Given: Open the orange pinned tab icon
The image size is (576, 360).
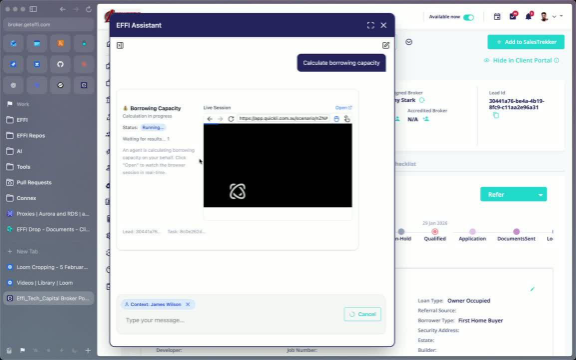Looking at the screenshot, I should [x=60, y=43].
